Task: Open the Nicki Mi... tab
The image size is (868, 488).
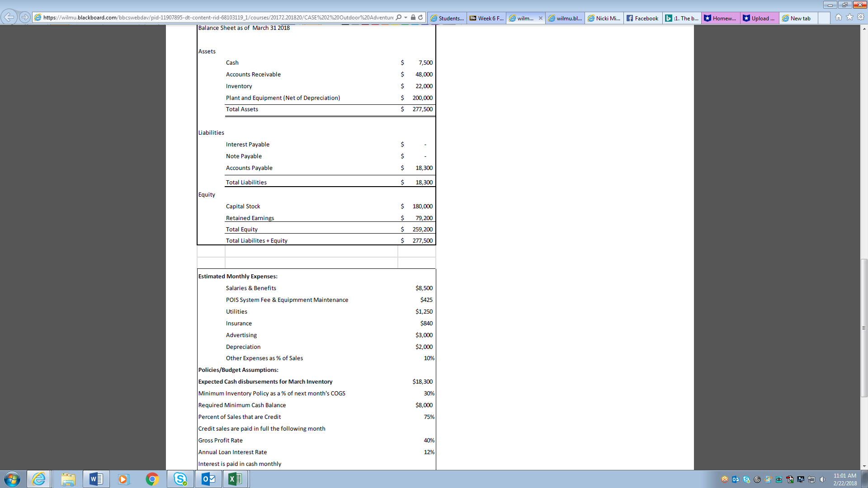Action: point(604,18)
